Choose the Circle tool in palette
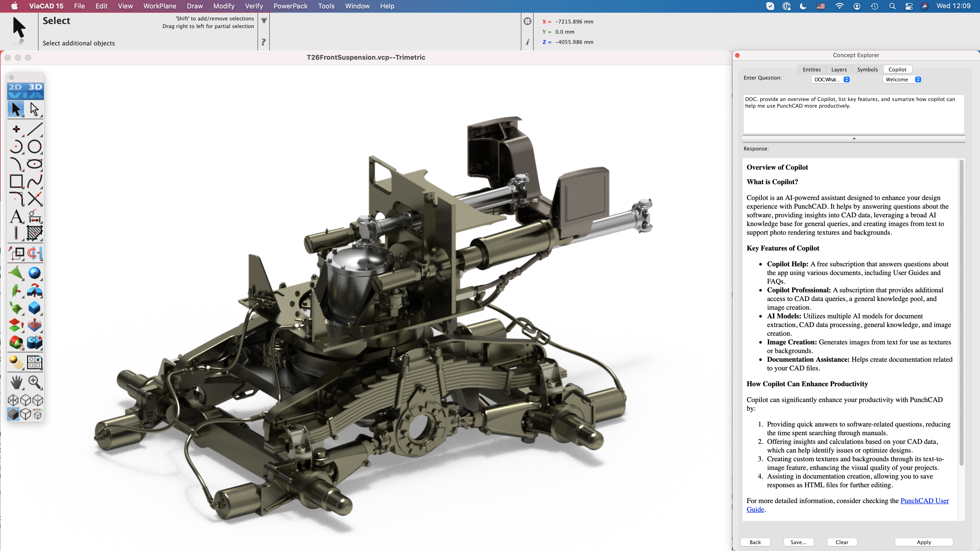Viewport: 980px width, 551px height. click(35, 146)
